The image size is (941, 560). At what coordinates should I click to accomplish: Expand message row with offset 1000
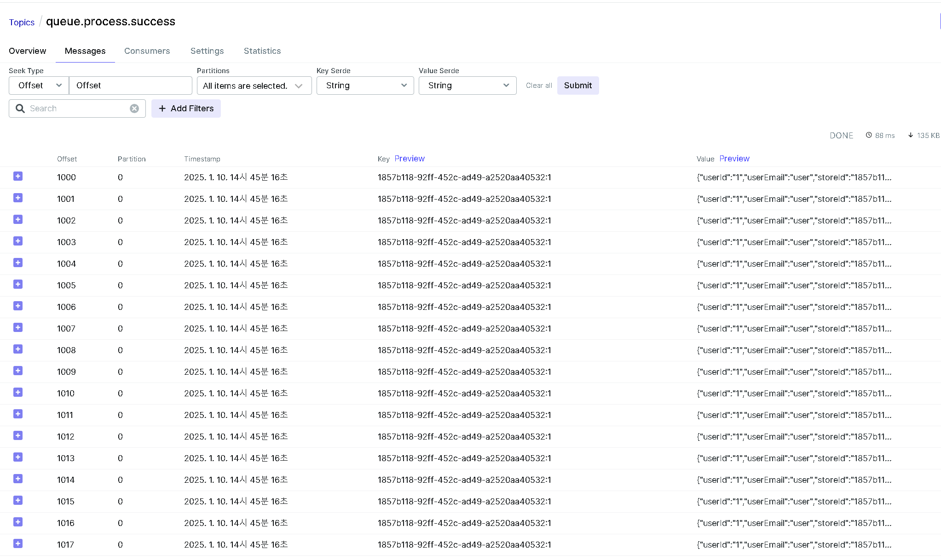coord(18,177)
